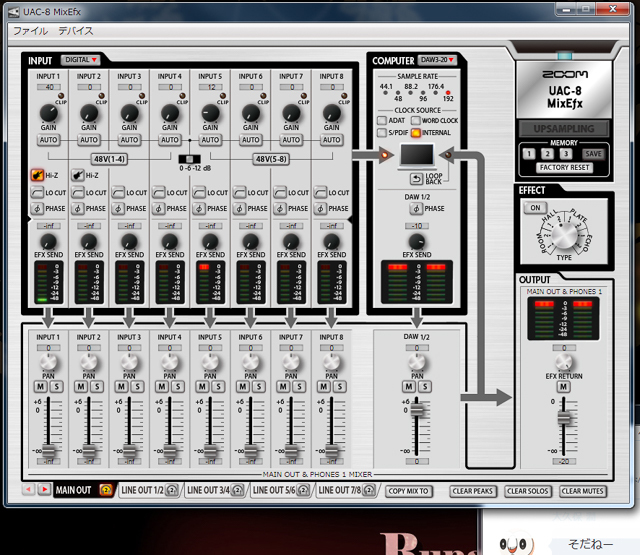Enable the LO CUT filter icon on Input 1
This screenshot has width=640, height=555.
tap(37, 192)
